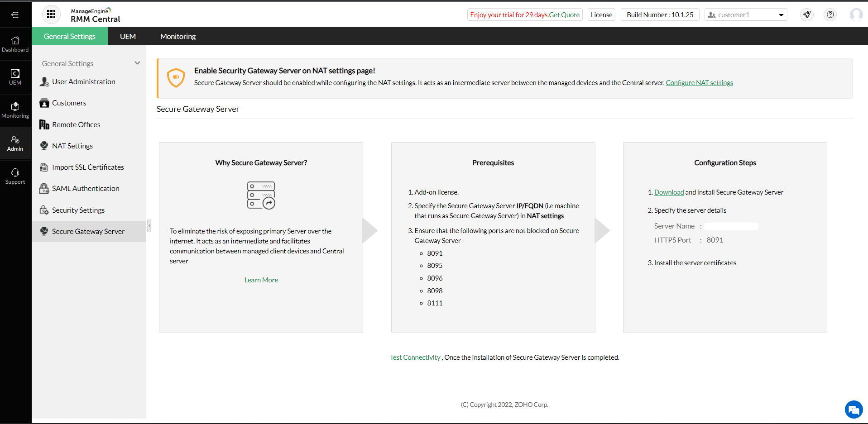868x424 pixels.
Task: Click Test Connectivity link
Action: 415,357
